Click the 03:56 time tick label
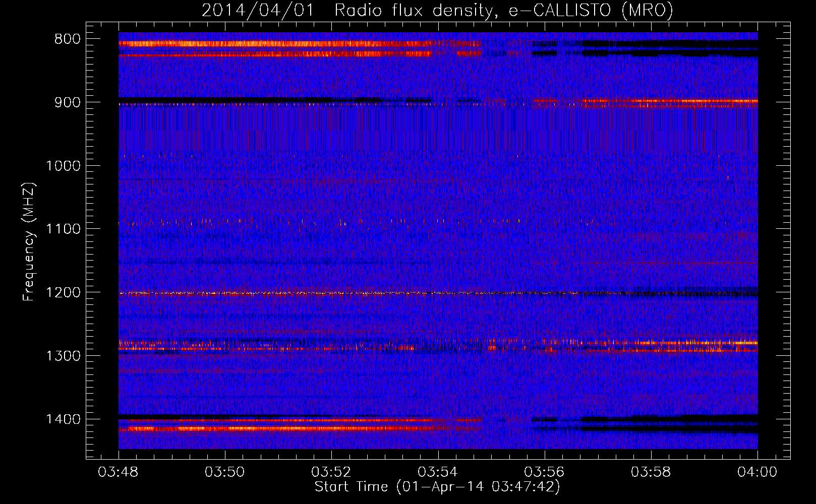816x504 pixels. pos(544,472)
